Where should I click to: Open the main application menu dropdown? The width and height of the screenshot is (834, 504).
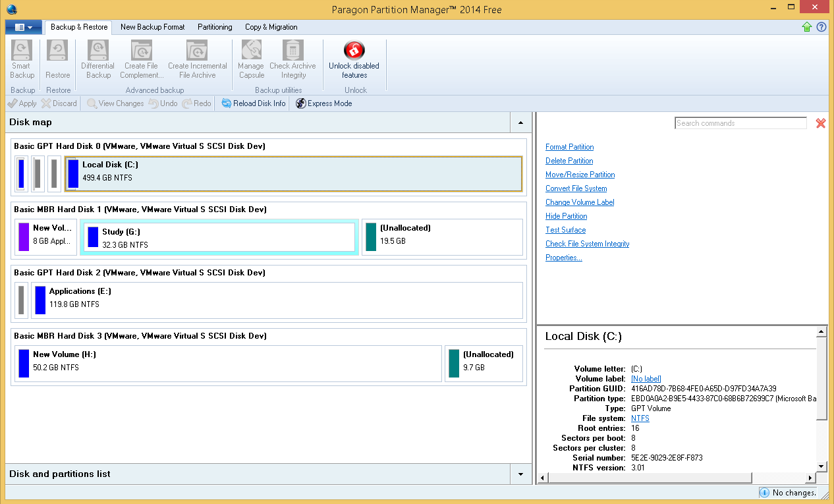click(23, 27)
